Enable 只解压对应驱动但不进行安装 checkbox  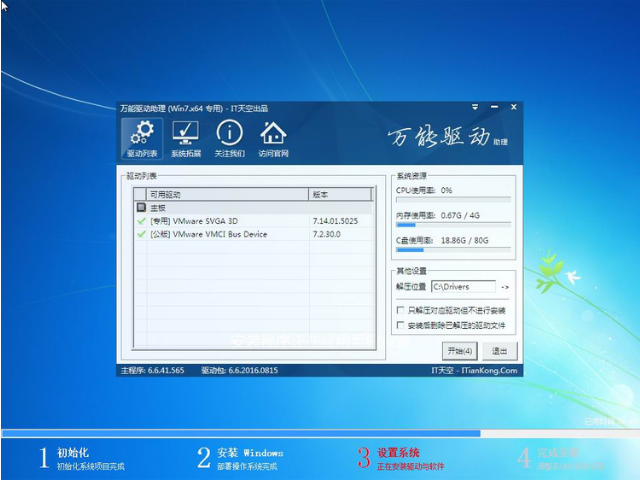[x=400, y=310]
